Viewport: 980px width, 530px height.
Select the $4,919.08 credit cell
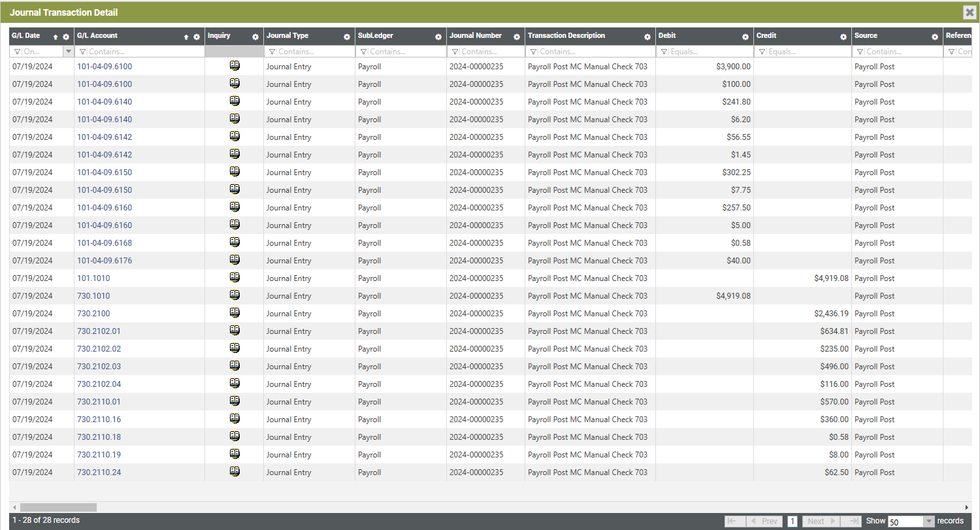[x=802, y=278]
